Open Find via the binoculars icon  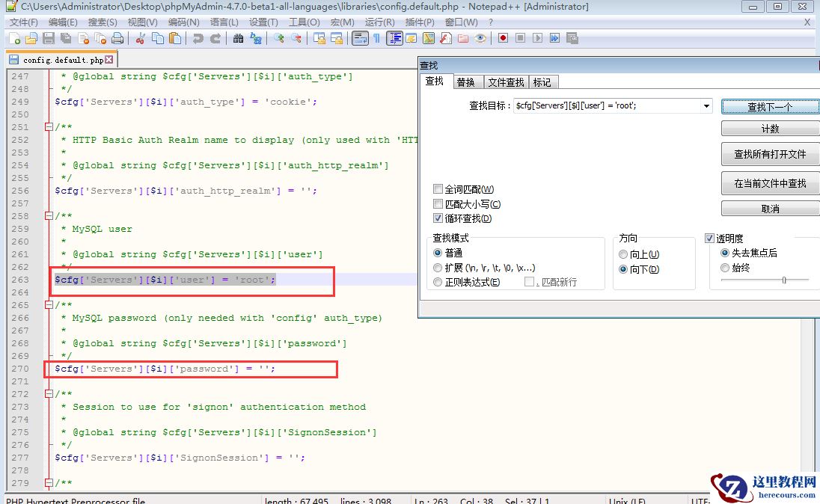[x=238, y=38]
